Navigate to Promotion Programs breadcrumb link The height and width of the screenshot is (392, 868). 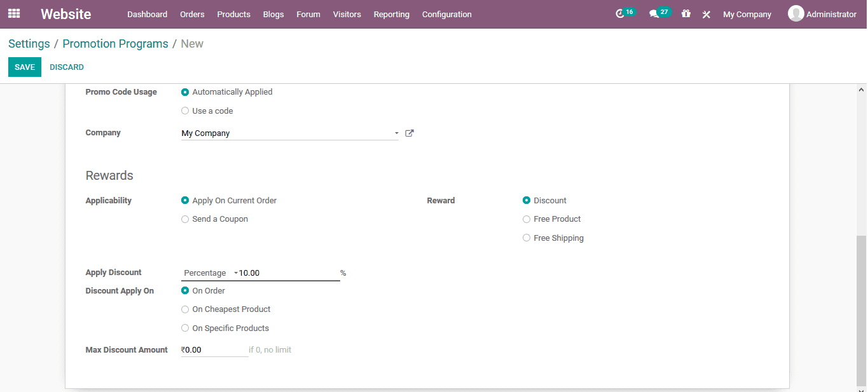pos(115,43)
